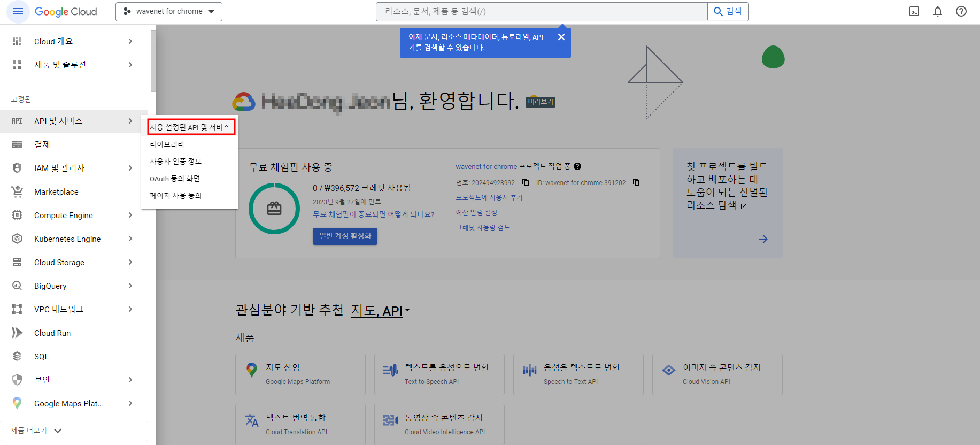Click the arrow on resource exploration card

pos(763,239)
